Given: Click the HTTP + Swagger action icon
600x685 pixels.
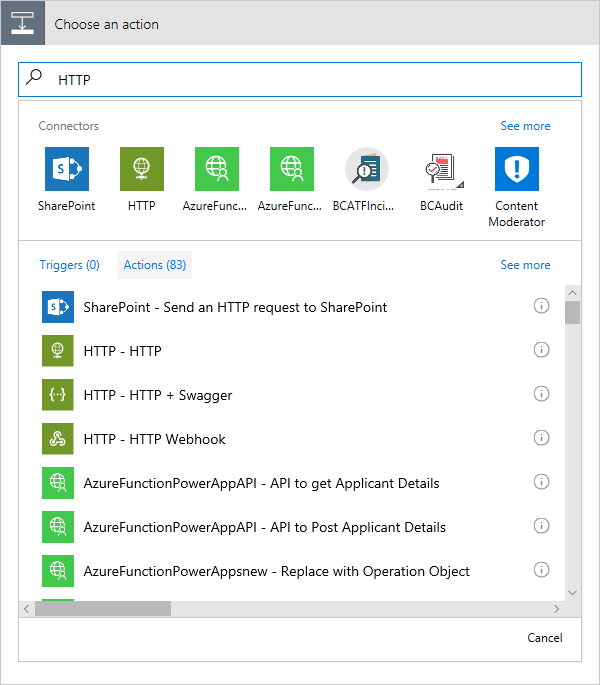Looking at the screenshot, I should (58, 395).
